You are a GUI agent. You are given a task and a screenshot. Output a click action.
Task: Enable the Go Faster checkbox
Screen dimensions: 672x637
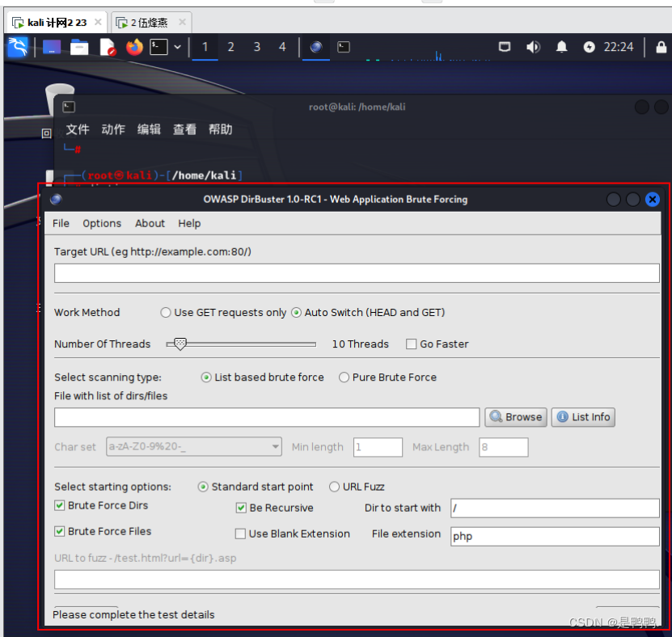[x=437, y=344]
